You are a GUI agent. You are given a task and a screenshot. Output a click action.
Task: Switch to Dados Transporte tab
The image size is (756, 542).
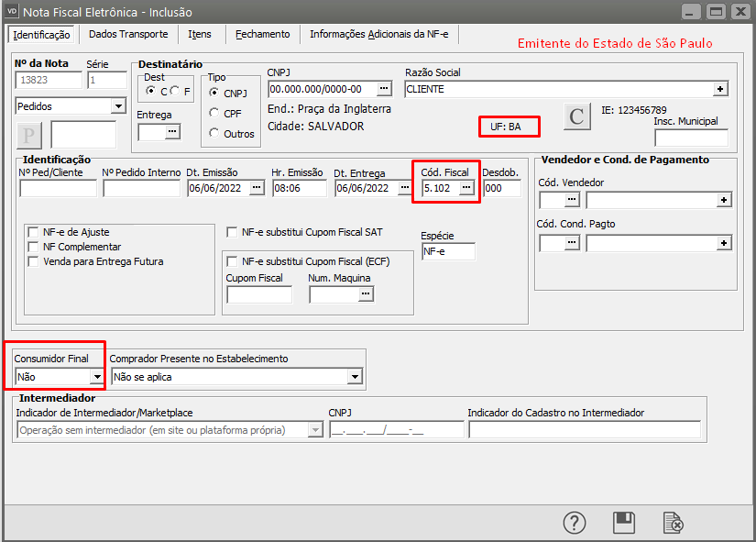pos(128,34)
